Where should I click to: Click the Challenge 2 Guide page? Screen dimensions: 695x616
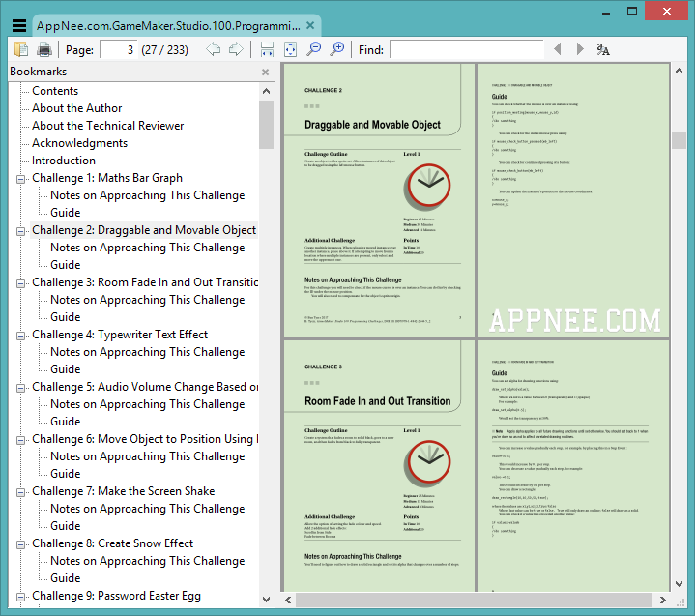click(574, 199)
